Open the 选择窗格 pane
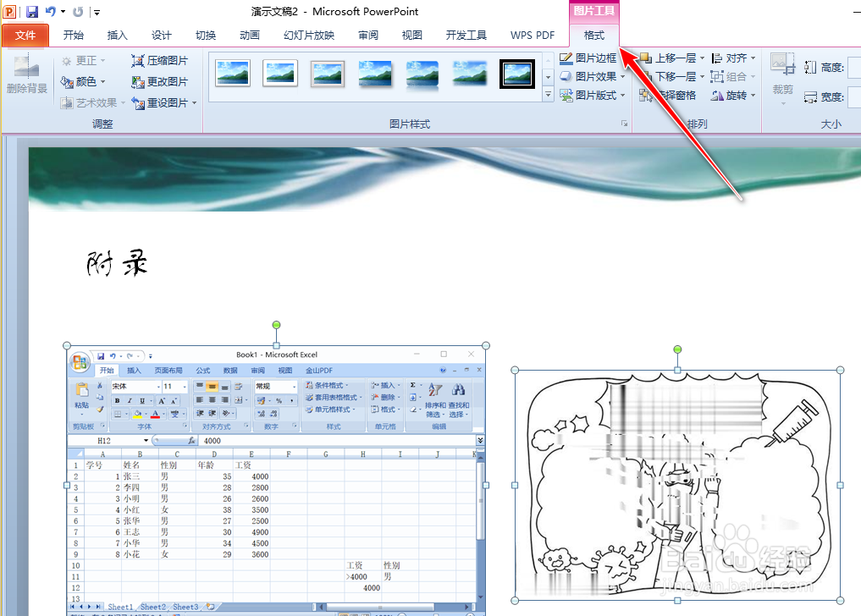 (x=668, y=96)
